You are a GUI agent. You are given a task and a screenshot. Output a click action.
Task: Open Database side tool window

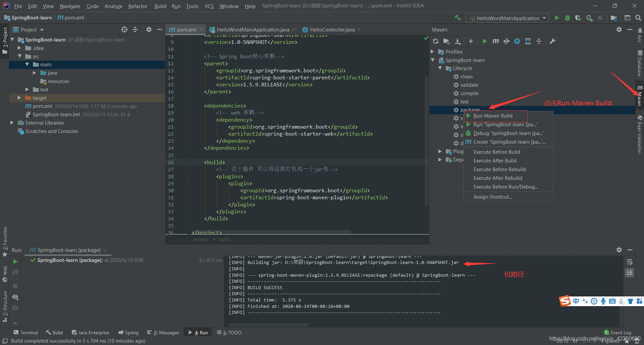(640, 63)
